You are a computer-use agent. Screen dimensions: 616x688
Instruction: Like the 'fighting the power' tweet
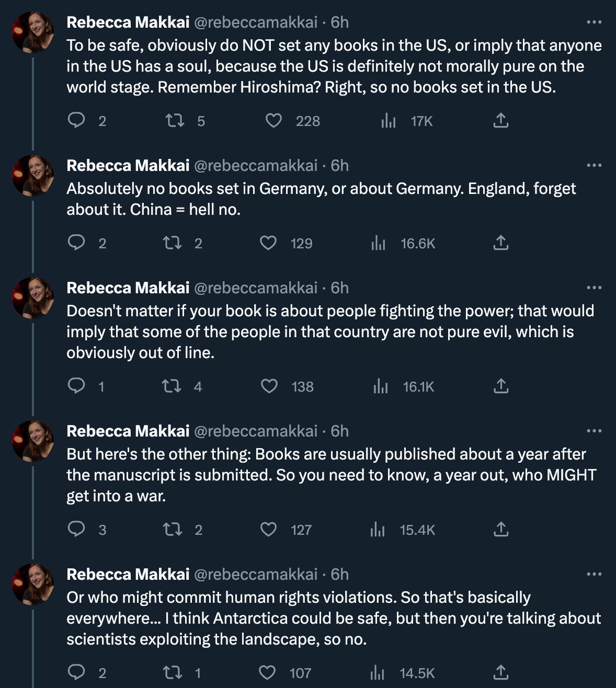pos(269,386)
